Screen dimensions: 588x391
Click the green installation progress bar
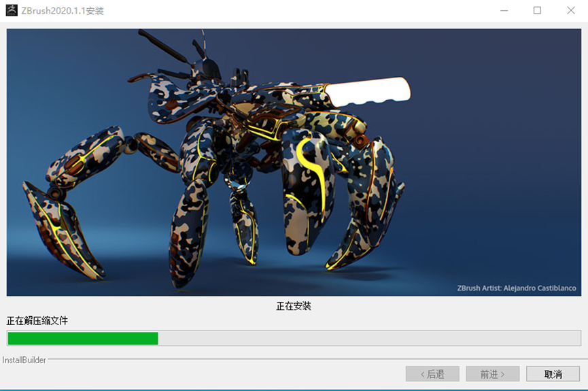click(x=294, y=338)
